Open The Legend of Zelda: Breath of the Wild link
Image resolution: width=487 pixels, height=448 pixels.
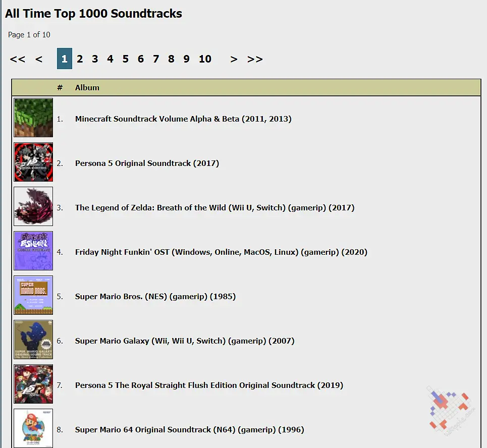[214, 208]
